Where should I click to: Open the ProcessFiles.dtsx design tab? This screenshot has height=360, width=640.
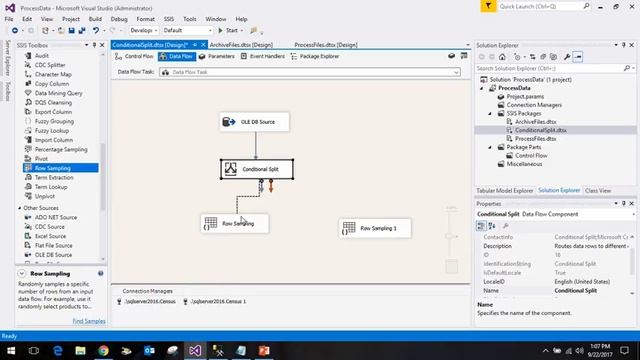click(x=326, y=45)
